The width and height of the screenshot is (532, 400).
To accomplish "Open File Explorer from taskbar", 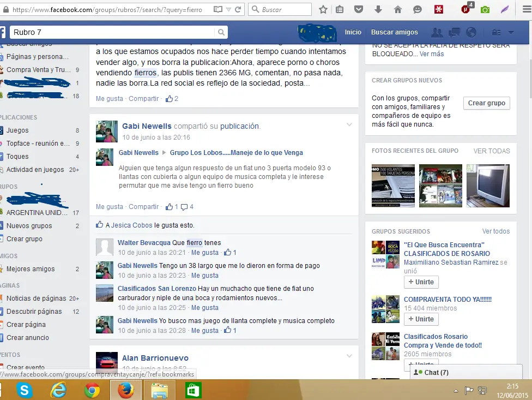I will coord(160,390).
